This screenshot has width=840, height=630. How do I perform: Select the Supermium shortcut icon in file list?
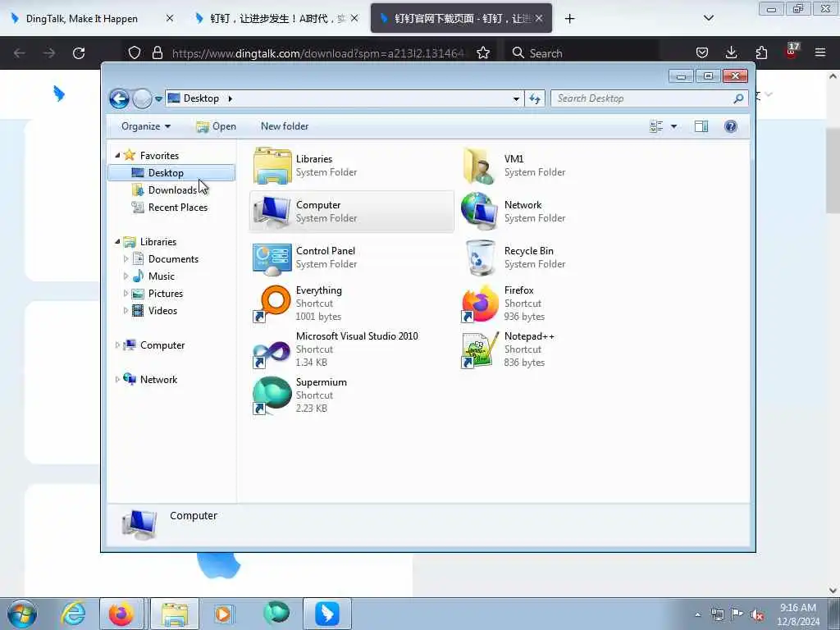click(x=272, y=395)
